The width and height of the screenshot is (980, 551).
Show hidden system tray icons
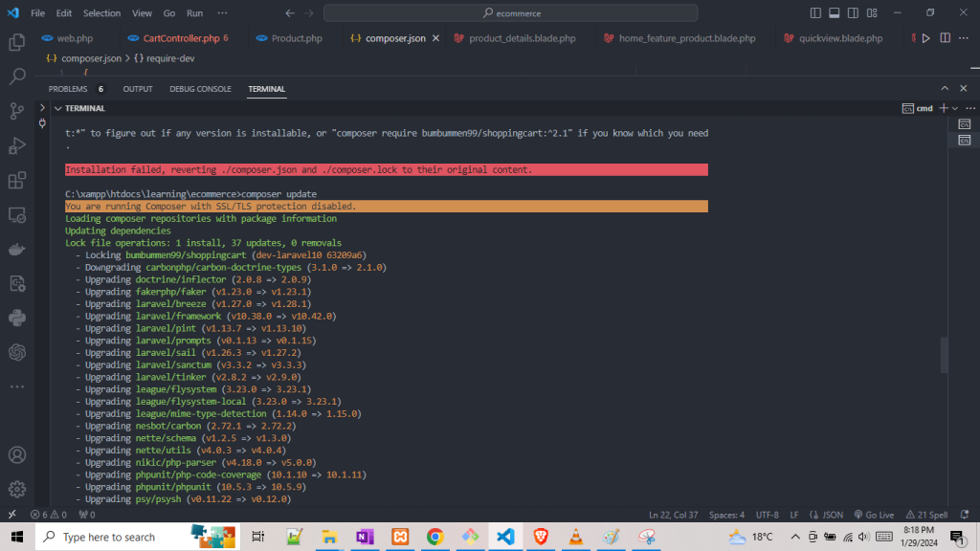tap(795, 537)
